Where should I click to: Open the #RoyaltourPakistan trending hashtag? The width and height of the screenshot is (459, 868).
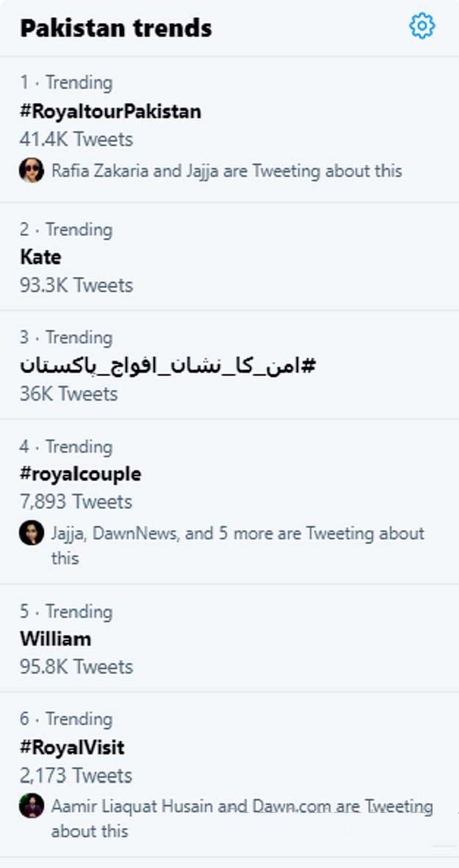(x=110, y=112)
